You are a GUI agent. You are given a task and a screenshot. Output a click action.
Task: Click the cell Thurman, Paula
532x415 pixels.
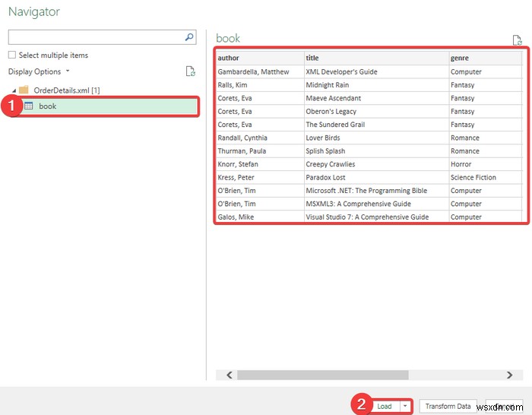click(x=260, y=151)
